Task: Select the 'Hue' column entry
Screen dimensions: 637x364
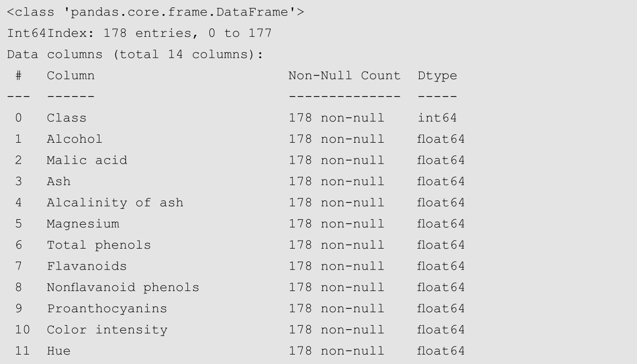Action: point(59,351)
